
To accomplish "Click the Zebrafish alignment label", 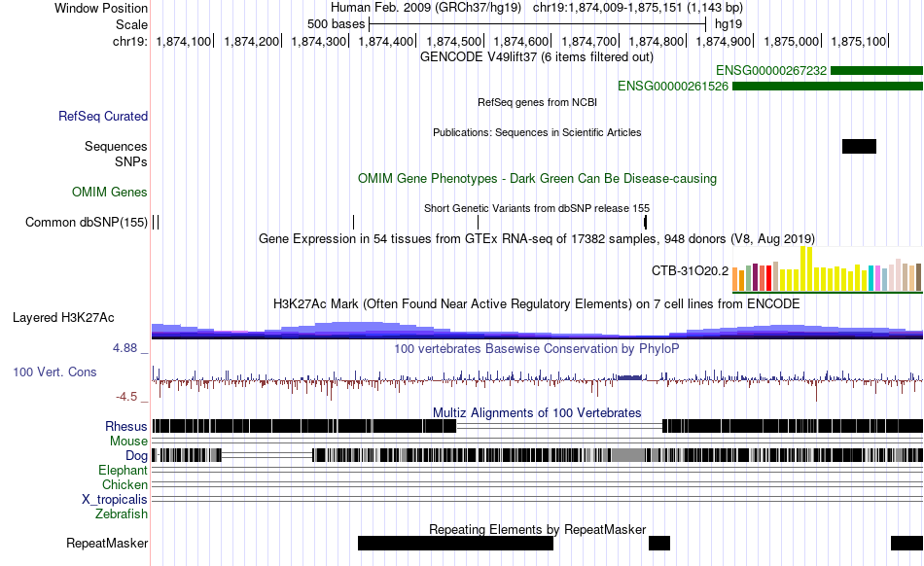I will click(122, 514).
